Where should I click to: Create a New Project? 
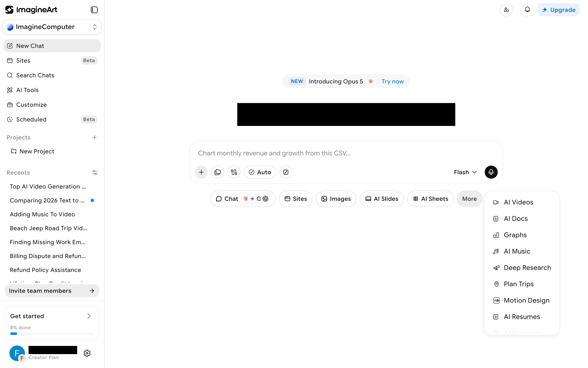click(52, 151)
